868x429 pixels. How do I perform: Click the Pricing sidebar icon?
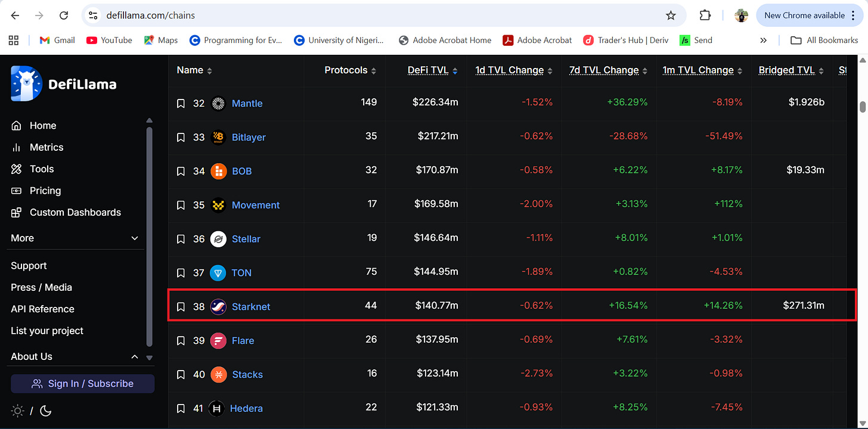tap(17, 191)
